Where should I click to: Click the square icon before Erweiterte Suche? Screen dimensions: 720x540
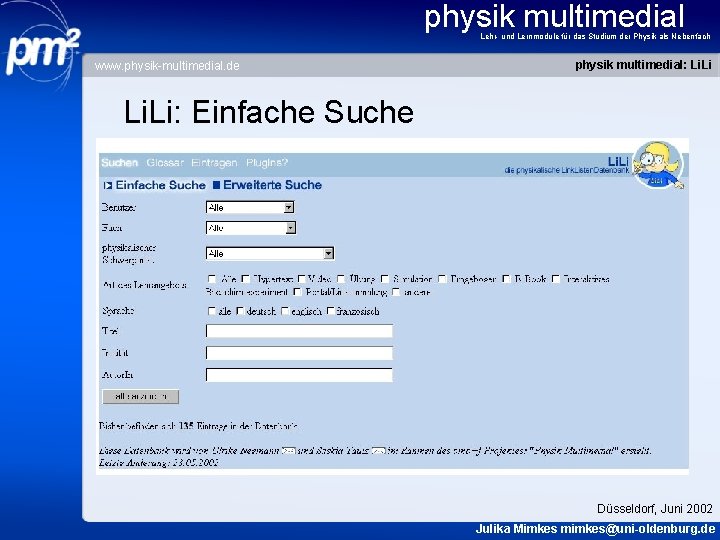(216, 185)
